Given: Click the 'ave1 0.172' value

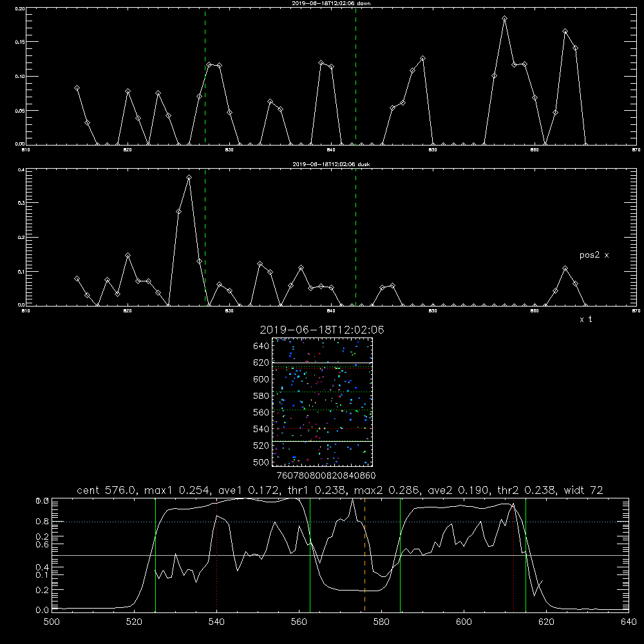Looking at the screenshot, I should coord(250,490).
